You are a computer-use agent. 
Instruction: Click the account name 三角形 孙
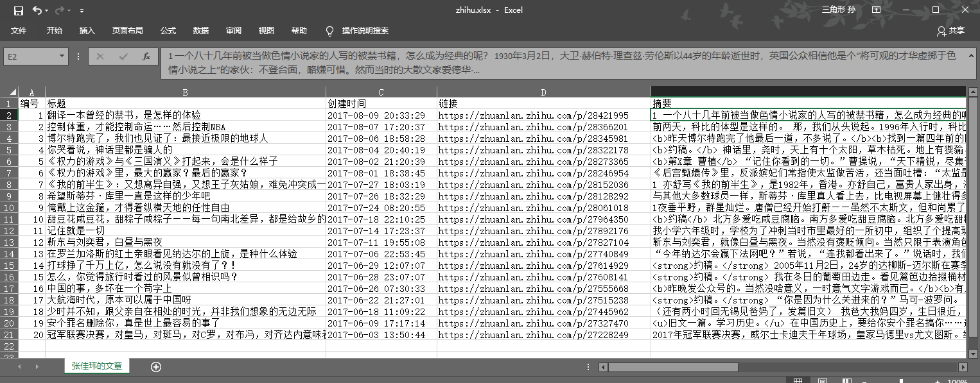(x=838, y=10)
